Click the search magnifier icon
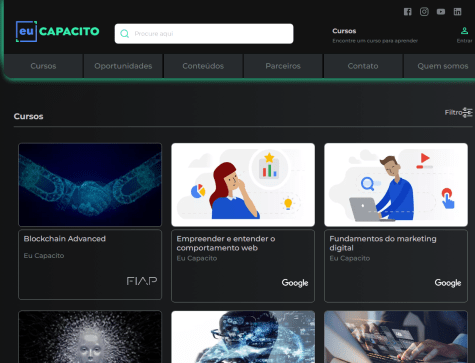Image resolution: width=475 pixels, height=363 pixels. pyautogui.click(x=124, y=33)
